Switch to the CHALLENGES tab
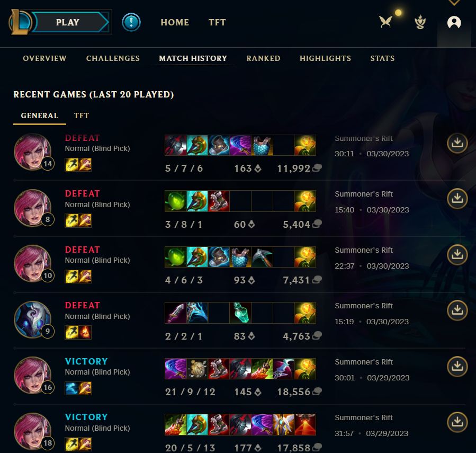 click(x=113, y=58)
